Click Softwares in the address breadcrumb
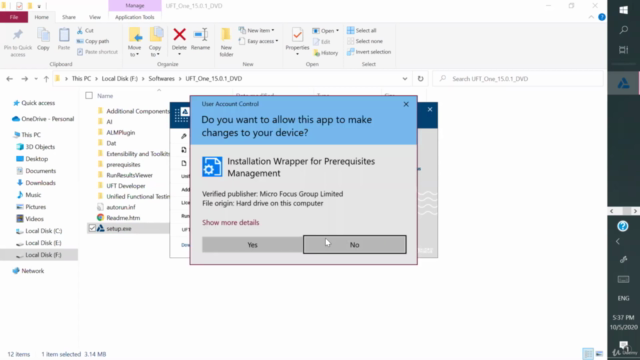The image size is (640, 360). (161, 79)
